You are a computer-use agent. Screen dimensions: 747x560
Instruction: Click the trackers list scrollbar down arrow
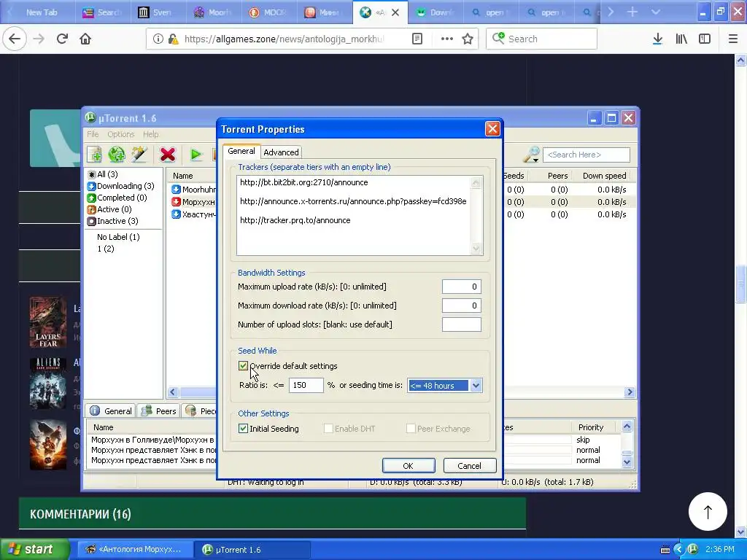click(476, 248)
